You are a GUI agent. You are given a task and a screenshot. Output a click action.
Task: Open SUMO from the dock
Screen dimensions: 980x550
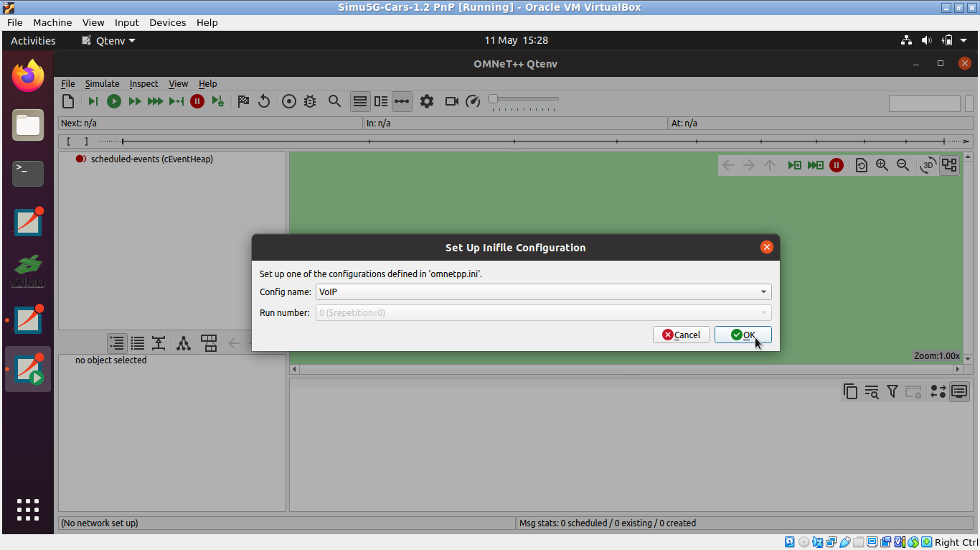coord(28,271)
